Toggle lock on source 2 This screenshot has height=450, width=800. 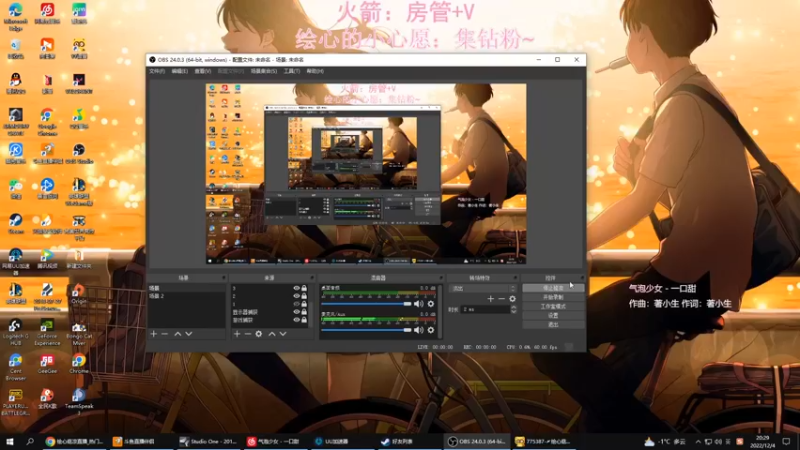click(304, 296)
